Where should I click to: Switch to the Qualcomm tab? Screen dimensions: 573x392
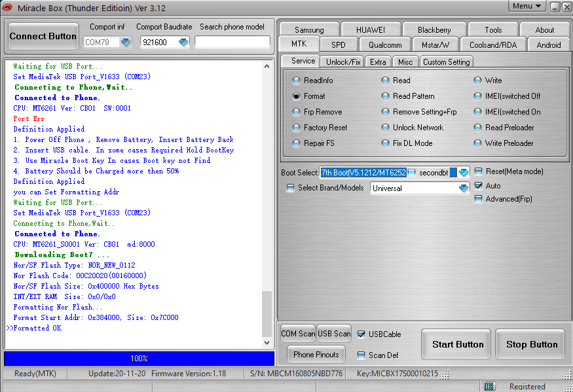pyautogui.click(x=385, y=45)
